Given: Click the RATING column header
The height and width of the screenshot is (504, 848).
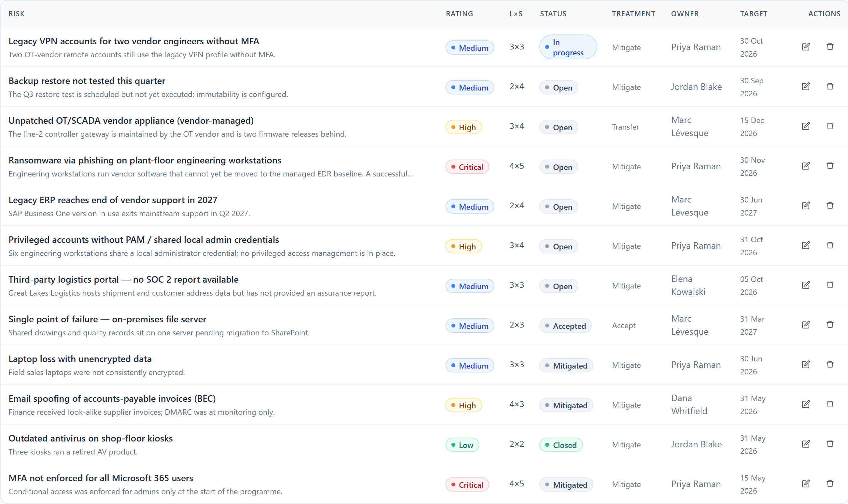Looking at the screenshot, I should point(459,14).
